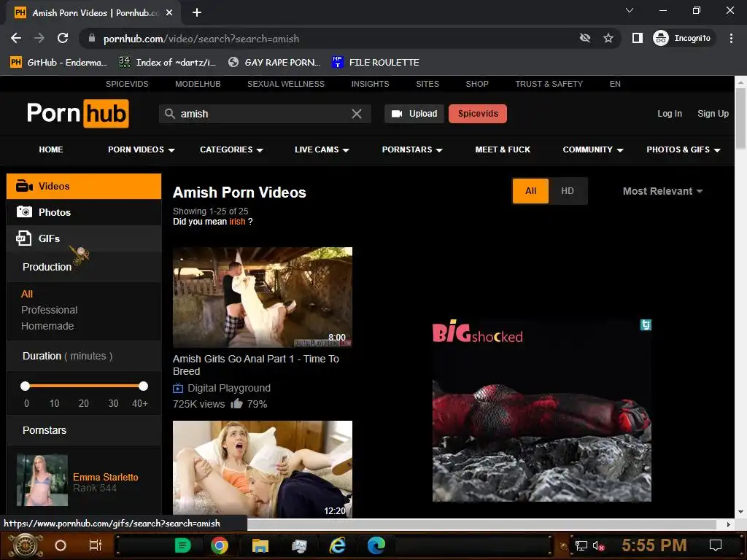747x560 pixels.
Task: Switch to the Photos results tab
Action: 84,212
